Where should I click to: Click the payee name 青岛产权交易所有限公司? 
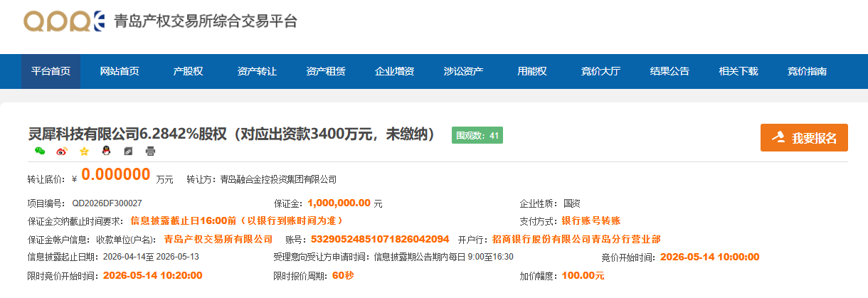click(x=218, y=239)
